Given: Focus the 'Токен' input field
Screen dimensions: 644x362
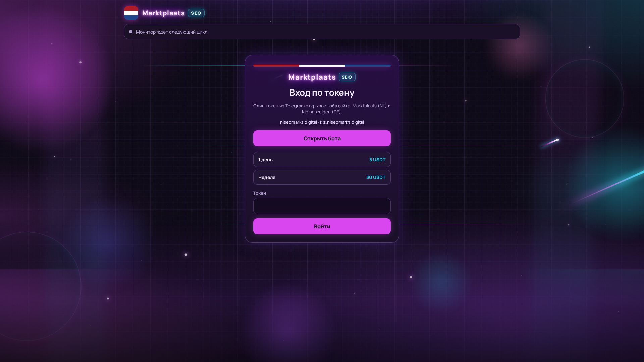Looking at the screenshot, I should click(x=322, y=206).
